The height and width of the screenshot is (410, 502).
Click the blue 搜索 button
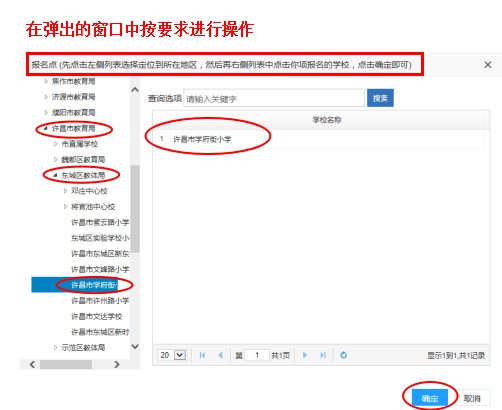tap(380, 98)
